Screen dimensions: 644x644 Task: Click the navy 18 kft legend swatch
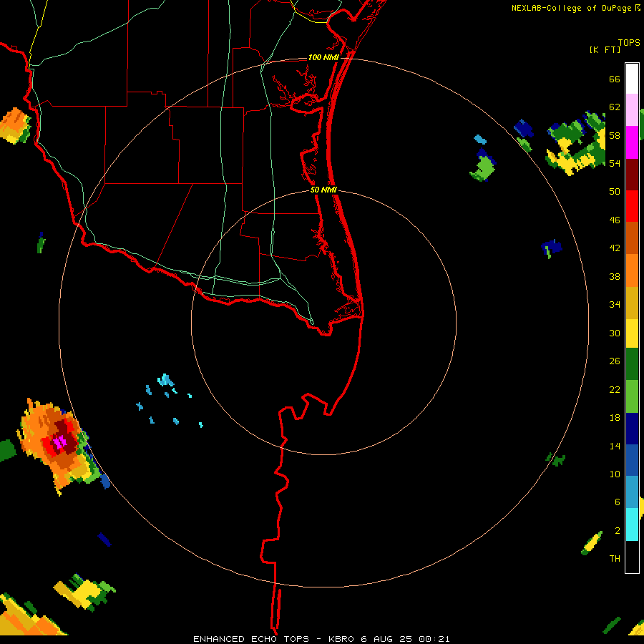tap(632, 429)
